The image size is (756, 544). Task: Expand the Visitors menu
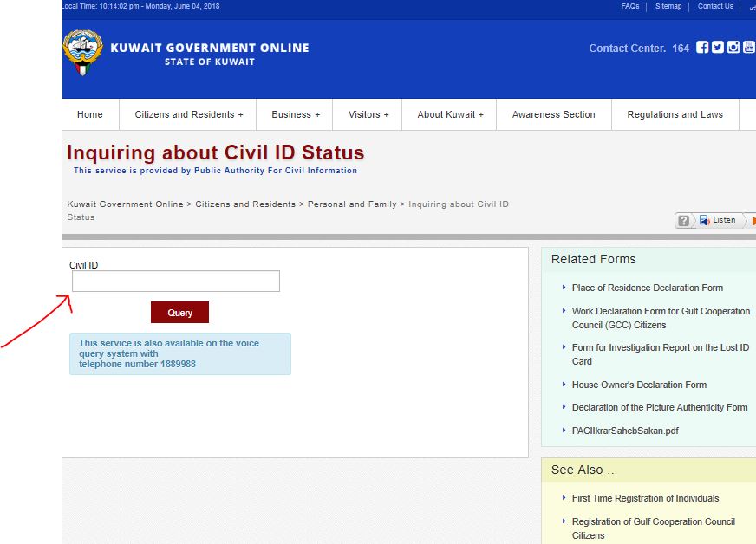[368, 114]
